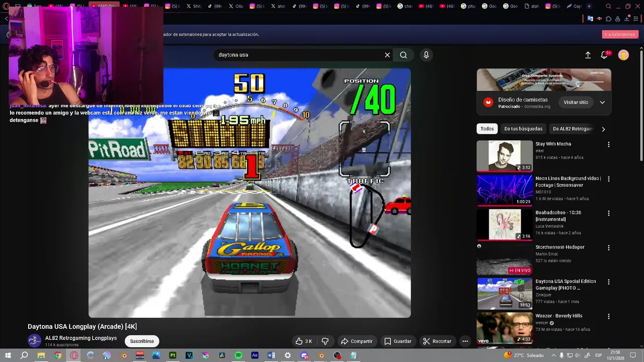Screen dimensions: 644x362
Task: Open the taskbar settings gear app
Action: pyautogui.click(x=287, y=355)
